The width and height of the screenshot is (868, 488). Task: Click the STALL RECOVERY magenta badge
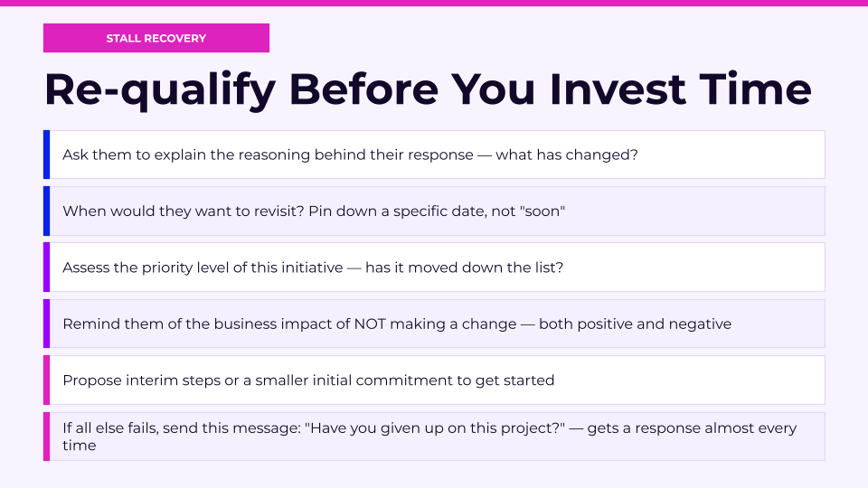point(156,38)
